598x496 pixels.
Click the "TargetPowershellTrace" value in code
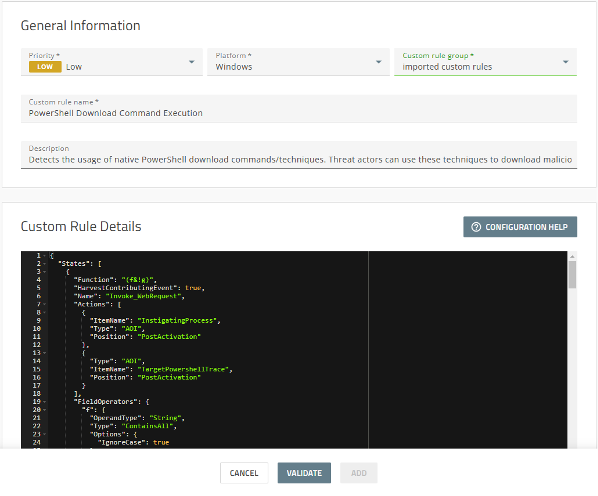183,369
